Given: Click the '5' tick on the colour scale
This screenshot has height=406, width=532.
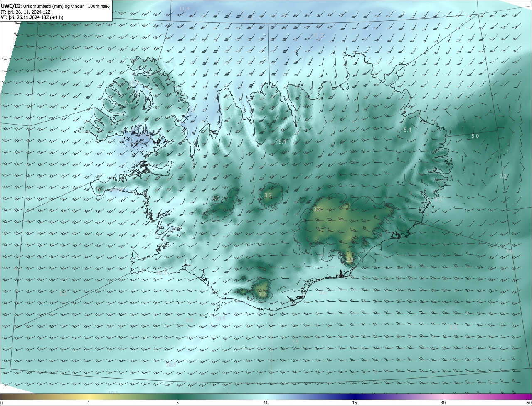Looking at the screenshot, I should (177, 403).
